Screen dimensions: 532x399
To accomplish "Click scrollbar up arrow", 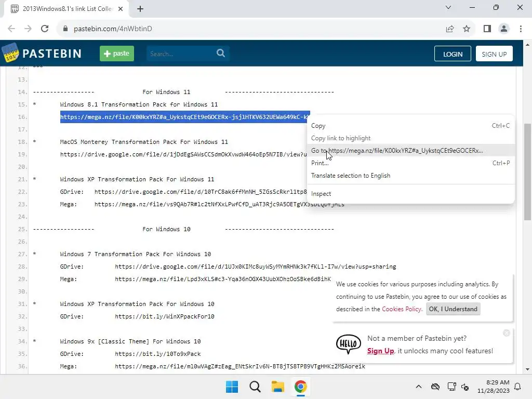I will (527, 45).
